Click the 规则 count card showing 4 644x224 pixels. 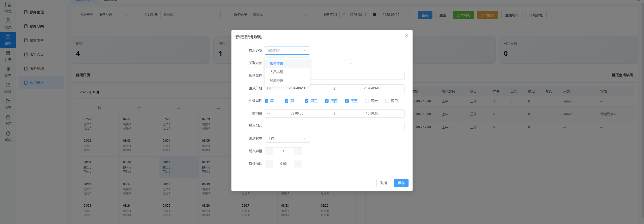click(x=141, y=50)
